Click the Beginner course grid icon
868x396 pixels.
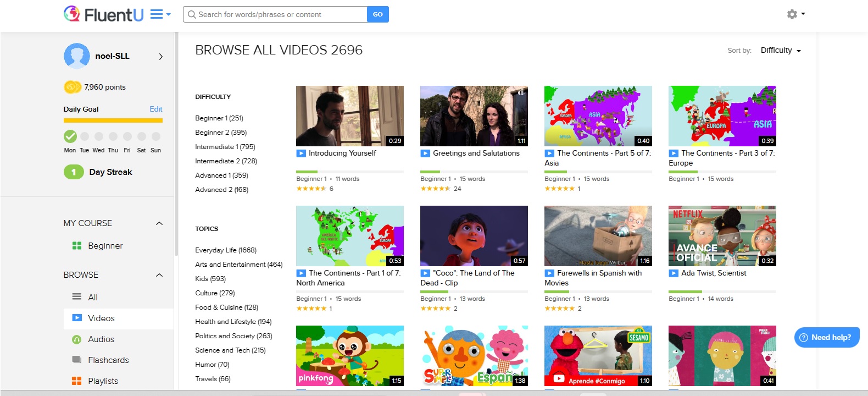(77, 245)
